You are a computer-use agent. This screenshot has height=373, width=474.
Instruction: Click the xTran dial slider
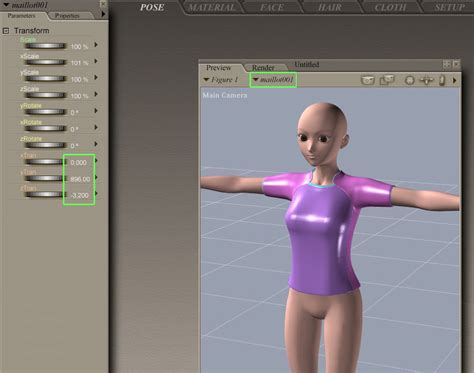tap(45, 162)
